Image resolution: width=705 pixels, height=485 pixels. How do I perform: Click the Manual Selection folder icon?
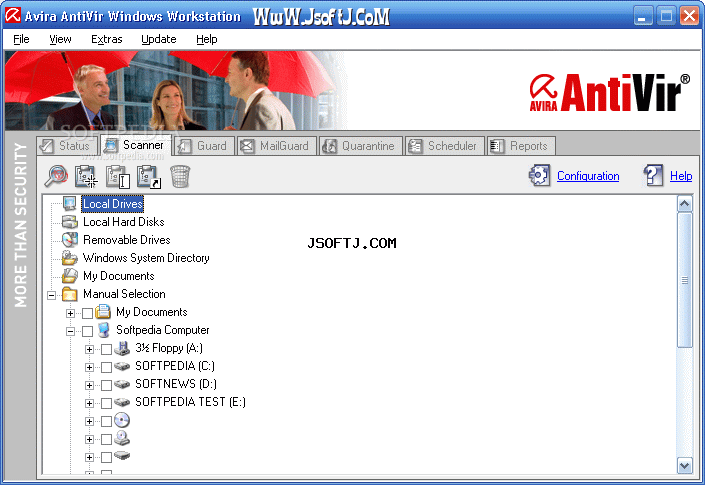70,294
